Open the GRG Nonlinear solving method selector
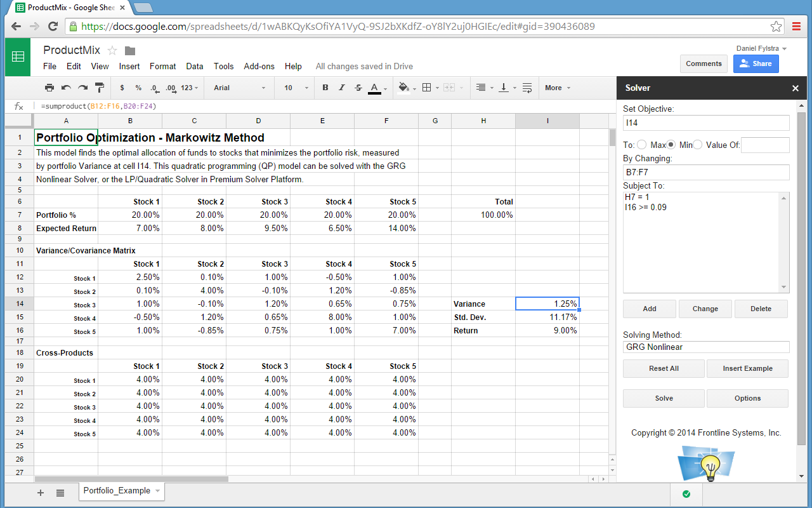Image resolution: width=812 pixels, height=508 pixels. pos(706,347)
